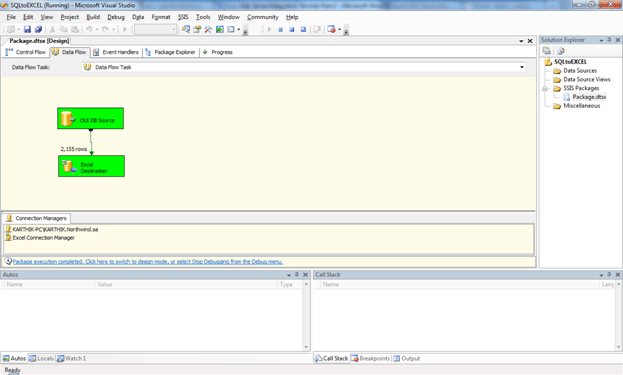Open the Solution Explorer window position dropdown

tap(601, 40)
